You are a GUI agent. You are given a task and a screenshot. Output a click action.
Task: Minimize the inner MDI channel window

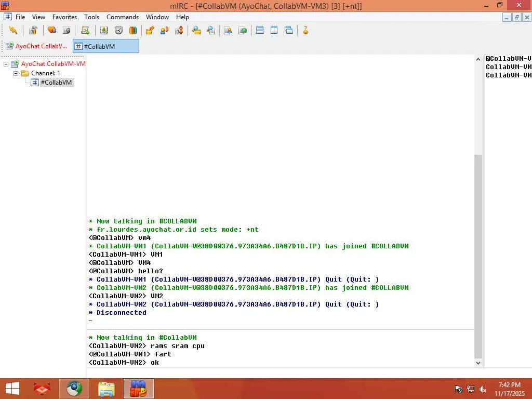tap(507, 17)
